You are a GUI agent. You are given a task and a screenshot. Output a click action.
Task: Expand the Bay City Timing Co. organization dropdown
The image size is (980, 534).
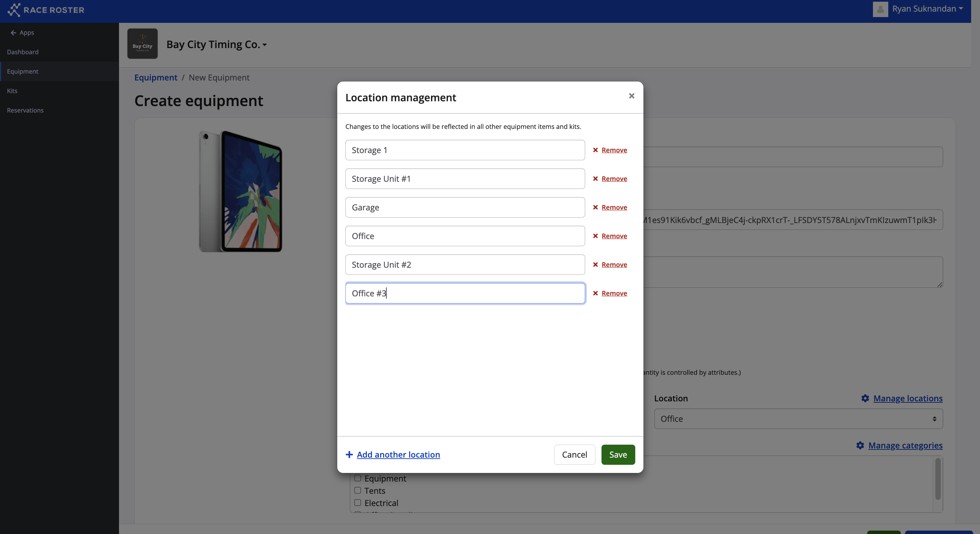coord(217,44)
